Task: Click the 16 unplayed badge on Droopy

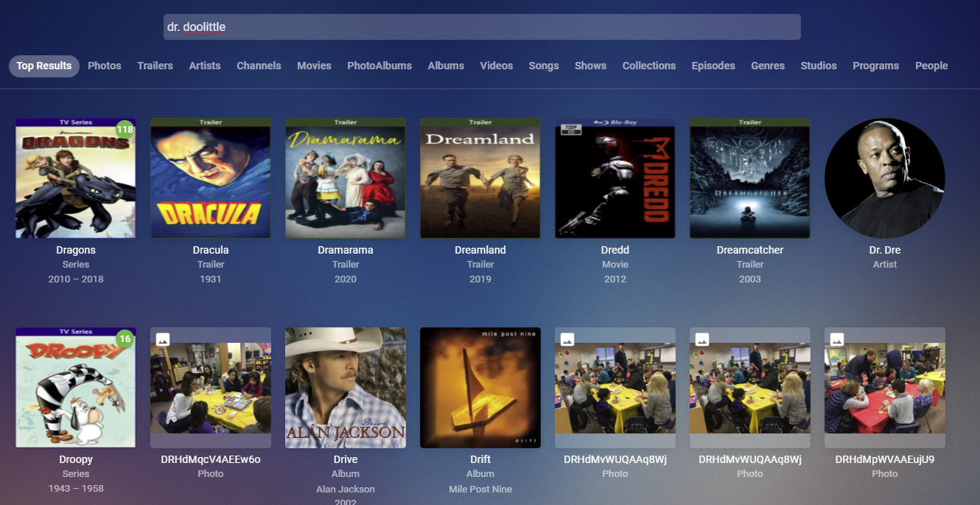Action: (x=125, y=339)
